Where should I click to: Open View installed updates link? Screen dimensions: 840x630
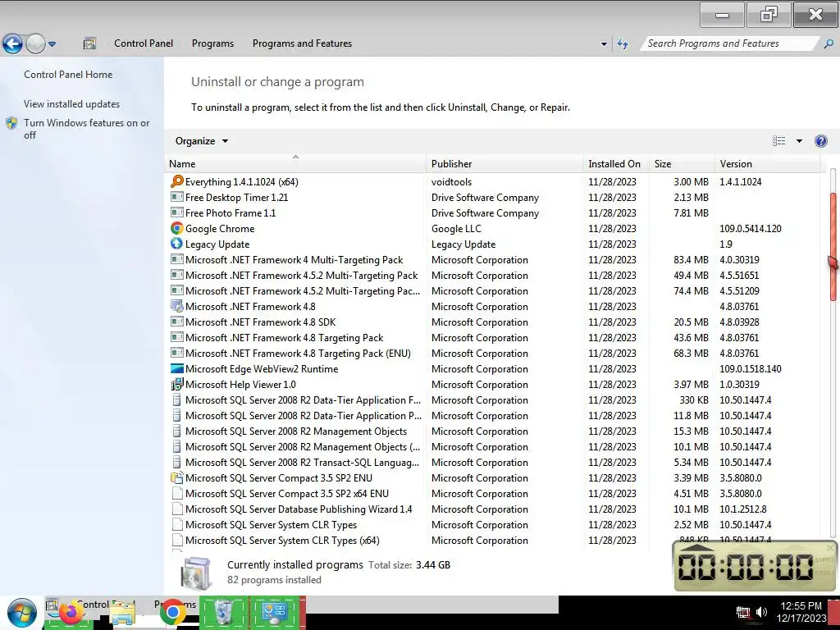click(72, 104)
